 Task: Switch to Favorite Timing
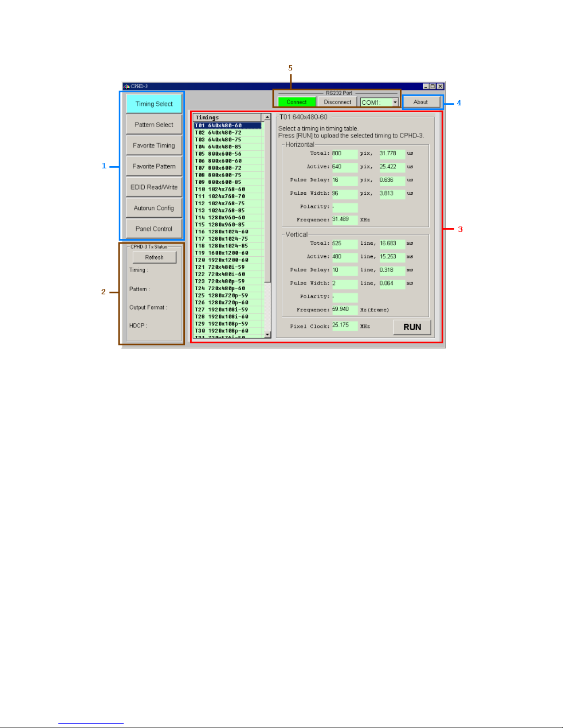tap(154, 146)
